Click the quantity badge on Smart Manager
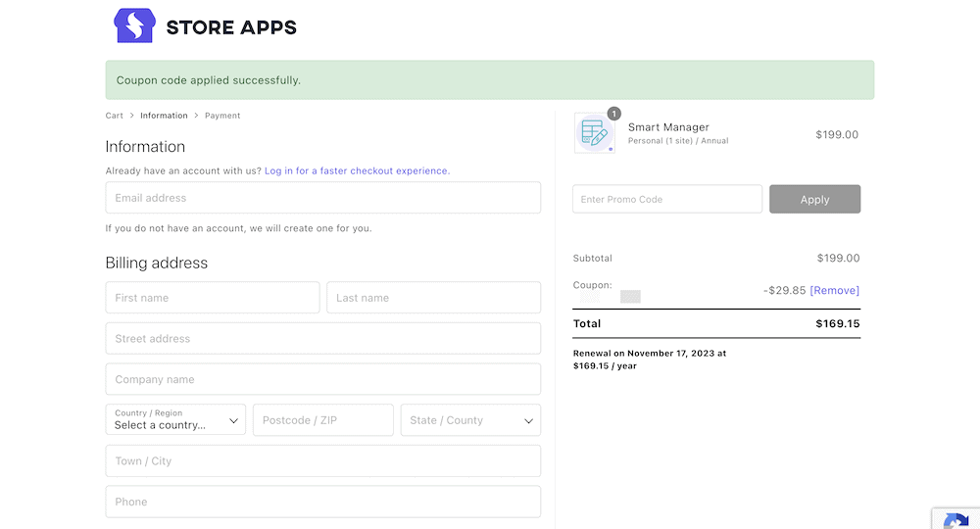The width and height of the screenshot is (980, 529). pyautogui.click(x=613, y=114)
